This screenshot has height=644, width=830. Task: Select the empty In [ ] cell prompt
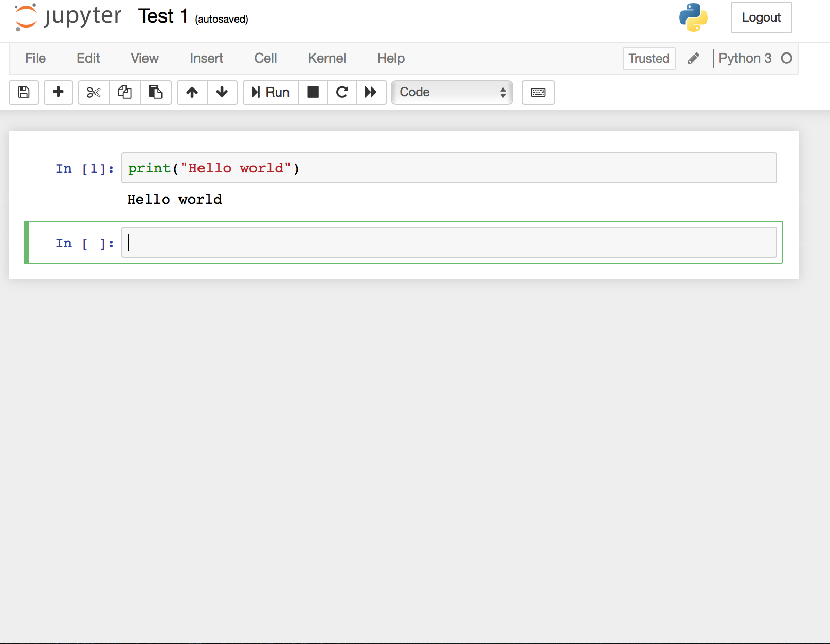pyautogui.click(x=85, y=243)
